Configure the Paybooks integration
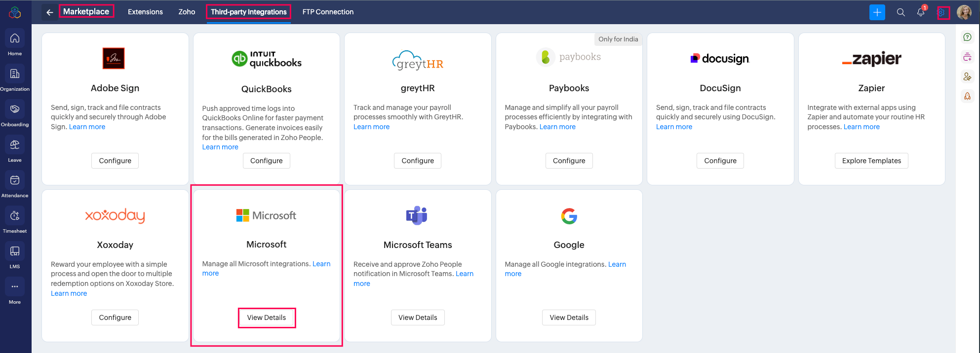Screen dimensions: 980x353 click(569, 161)
